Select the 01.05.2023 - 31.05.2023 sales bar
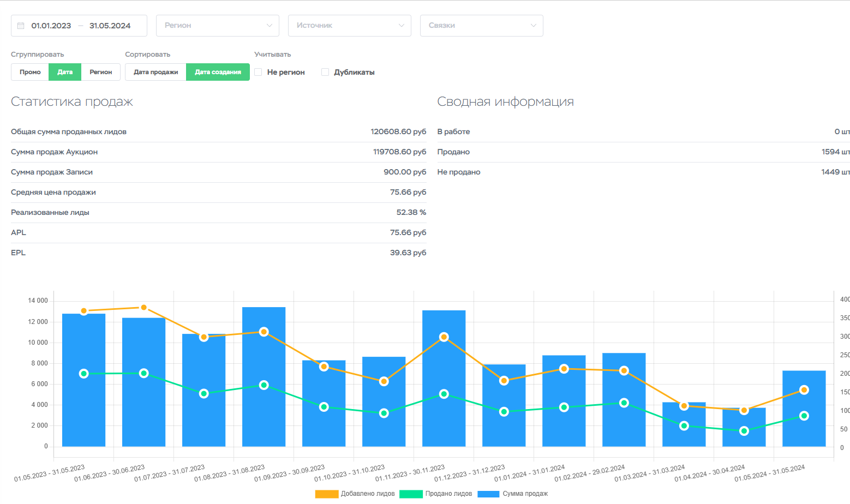This screenshot has height=504, width=850. pyautogui.click(x=84, y=380)
